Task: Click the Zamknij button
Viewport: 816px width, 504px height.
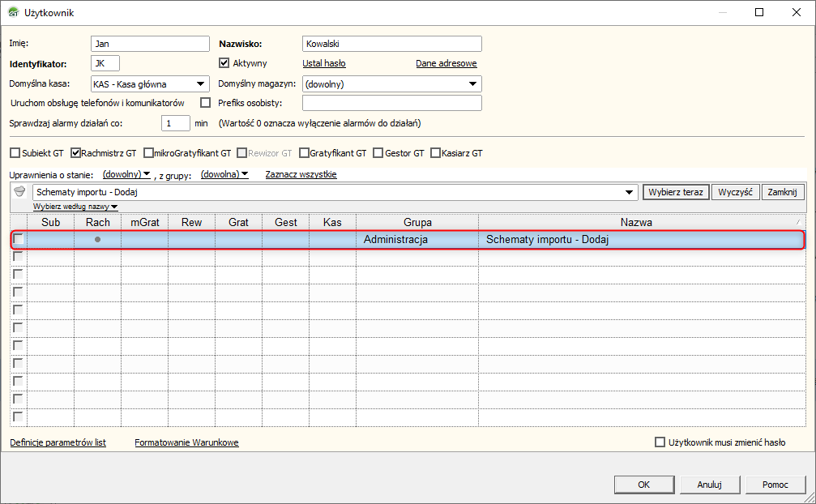Action: [782, 192]
